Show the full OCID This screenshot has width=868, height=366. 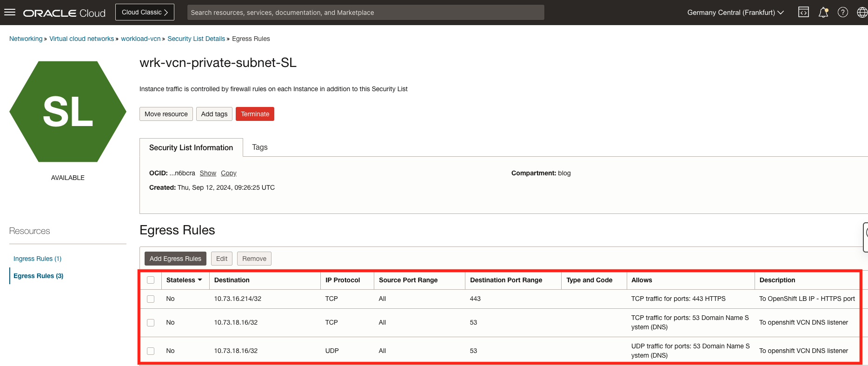pos(208,173)
